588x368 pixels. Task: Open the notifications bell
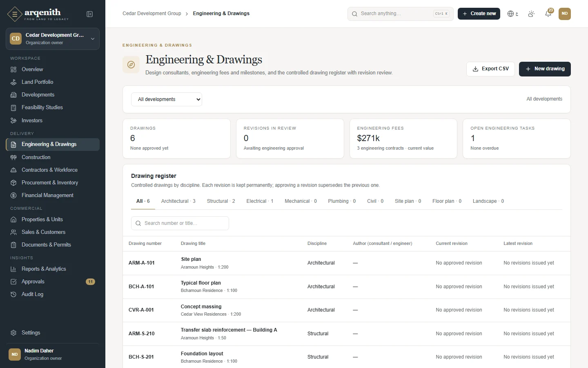click(548, 13)
